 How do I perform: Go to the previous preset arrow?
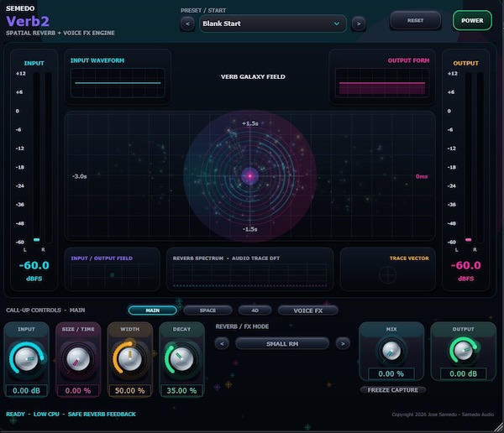(x=187, y=23)
